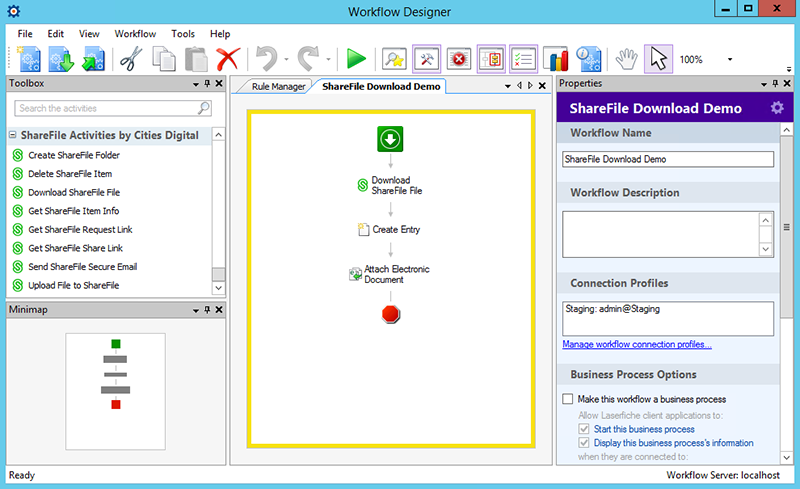The height and width of the screenshot is (489, 800).
Task: Run the workflow with green play icon
Action: pos(356,59)
